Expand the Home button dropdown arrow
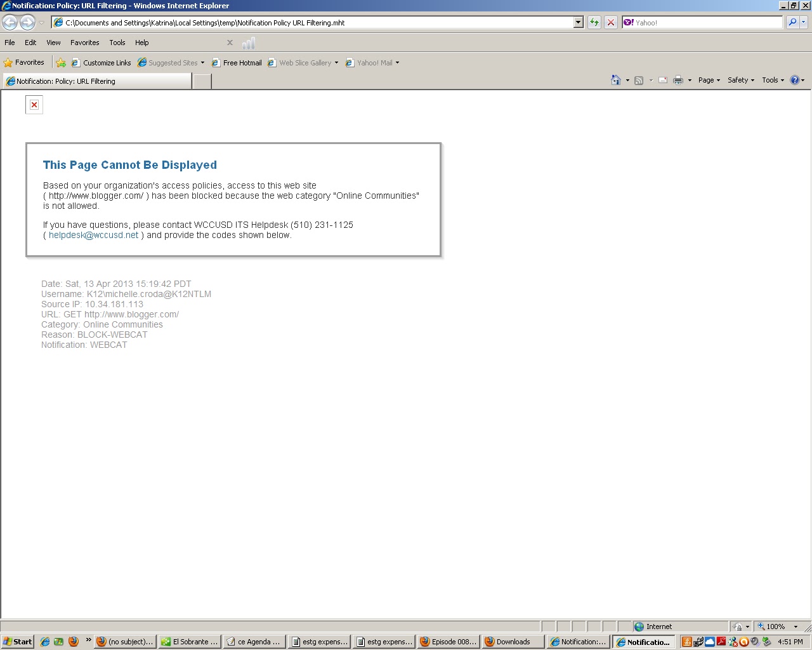This screenshot has width=812, height=650. coord(627,81)
